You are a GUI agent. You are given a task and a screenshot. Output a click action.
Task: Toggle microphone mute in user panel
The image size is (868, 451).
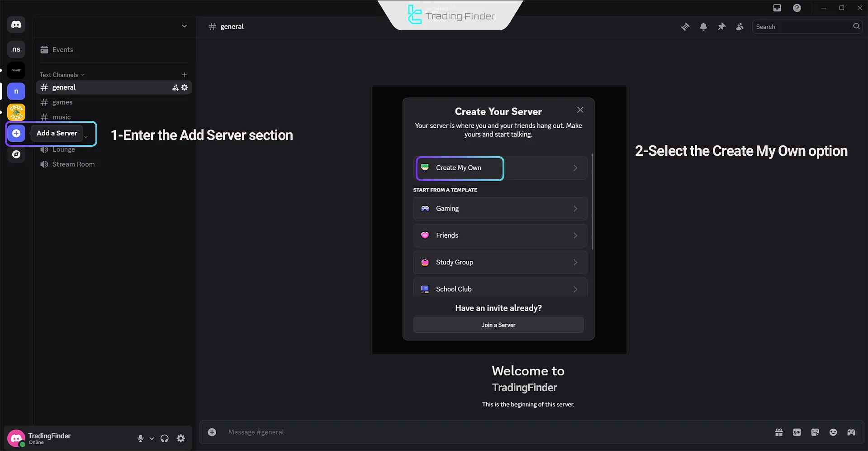click(x=141, y=438)
